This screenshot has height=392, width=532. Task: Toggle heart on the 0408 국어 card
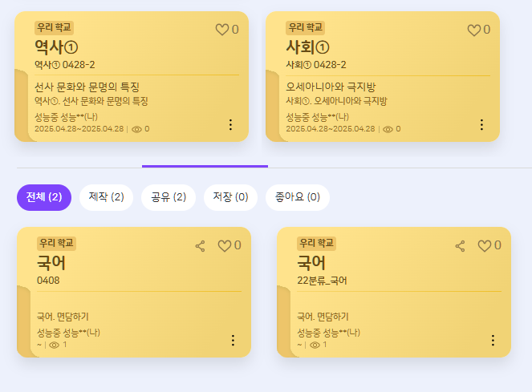coord(225,246)
